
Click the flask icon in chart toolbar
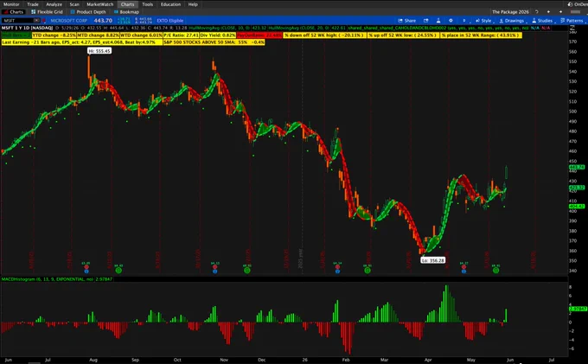(438, 21)
